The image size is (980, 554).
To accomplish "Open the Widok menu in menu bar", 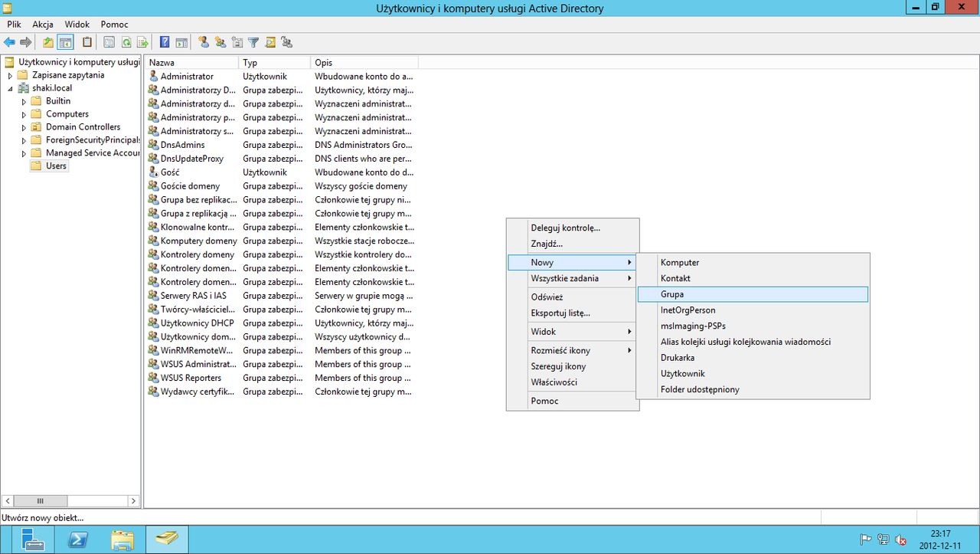I will [77, 25].
